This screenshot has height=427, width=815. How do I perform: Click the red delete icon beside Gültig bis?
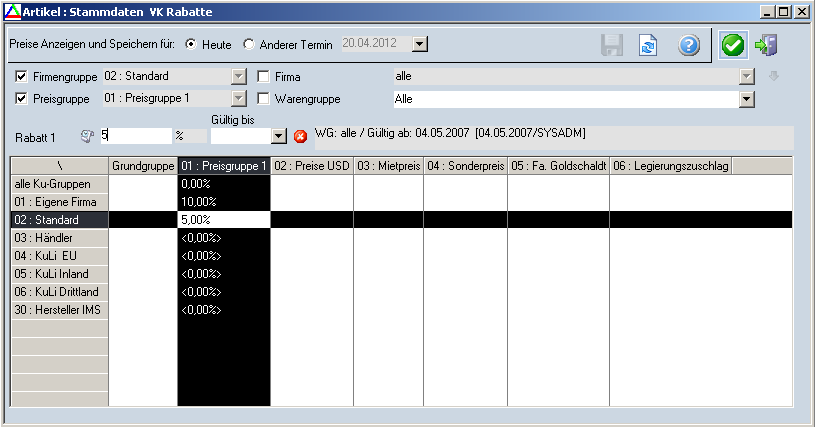[x=300, y=136]
